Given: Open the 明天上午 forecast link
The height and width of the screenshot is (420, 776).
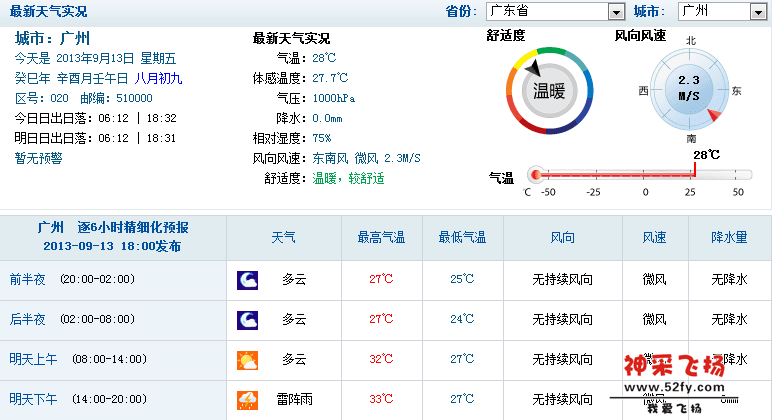Looking at the screenshot, I should tap(33, 359).
